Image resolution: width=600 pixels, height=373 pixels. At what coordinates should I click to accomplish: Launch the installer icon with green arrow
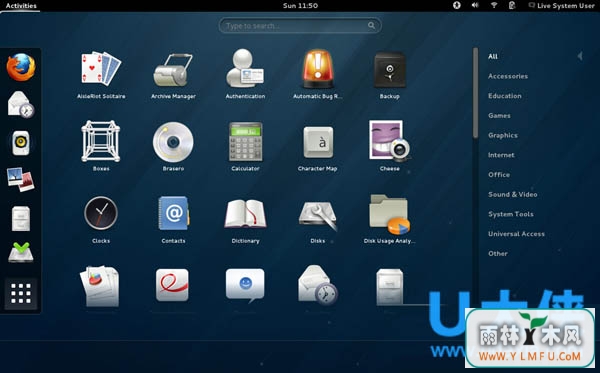21,252
